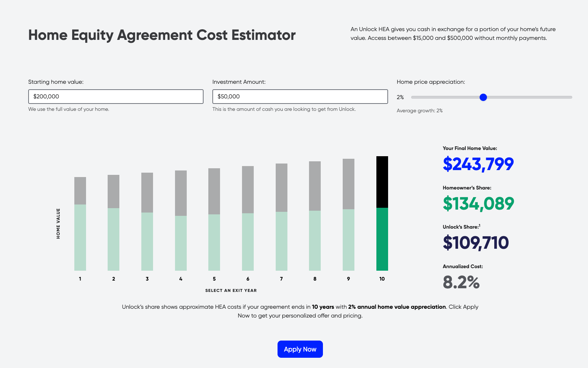Click the 'This is the amount of cash' hint
588x368 pixels.
pos(284,109)
